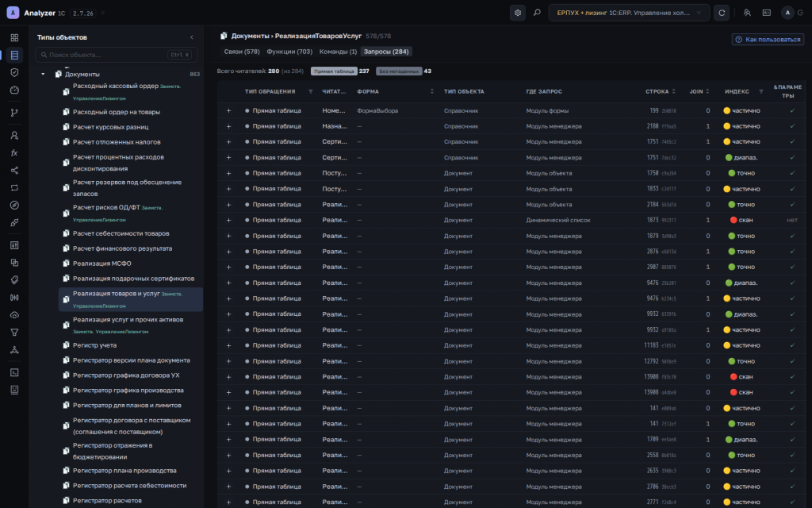Sort by the 'Строка' column
Screen dimensions: 812x508
pyautogui.click(x=674, y=92)
